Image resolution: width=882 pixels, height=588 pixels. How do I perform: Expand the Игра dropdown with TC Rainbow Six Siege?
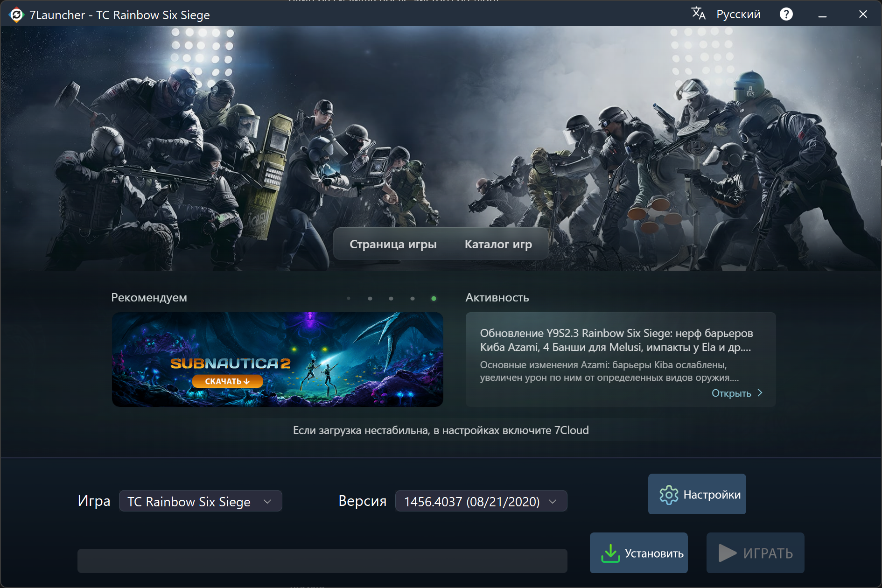point(201,501)
